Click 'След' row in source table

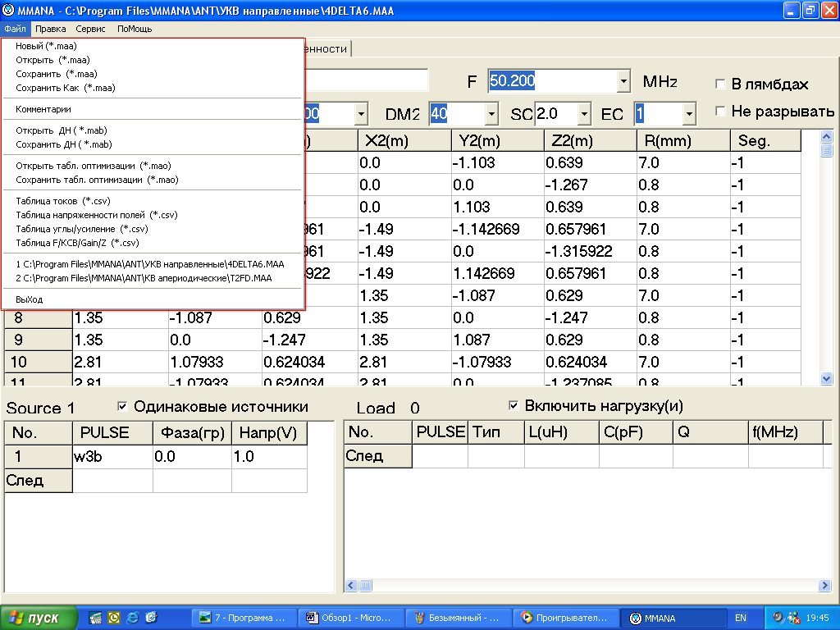pyautogui.click(x=38, y=481)
